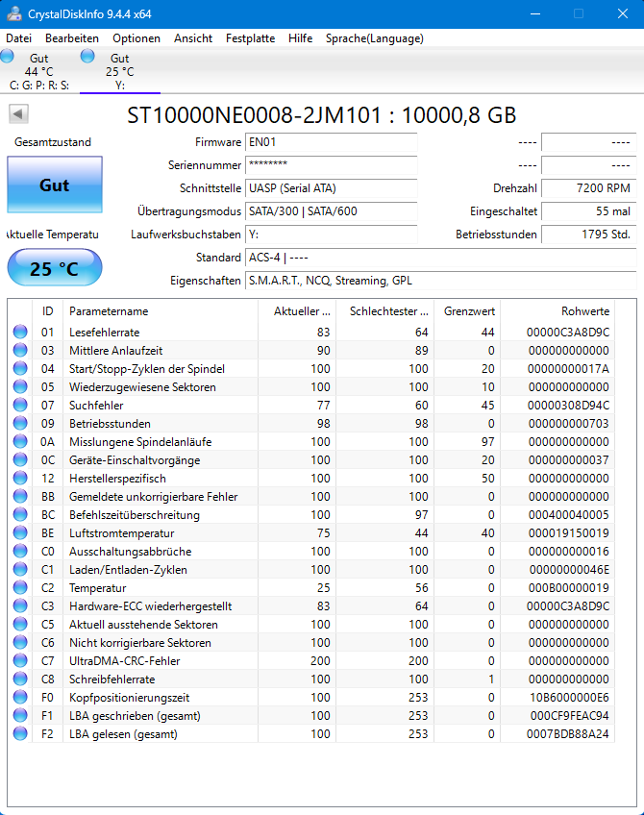Click the blue Gut health status button
Viewport: 644px width, 815px height.
(x=55, y=185)
